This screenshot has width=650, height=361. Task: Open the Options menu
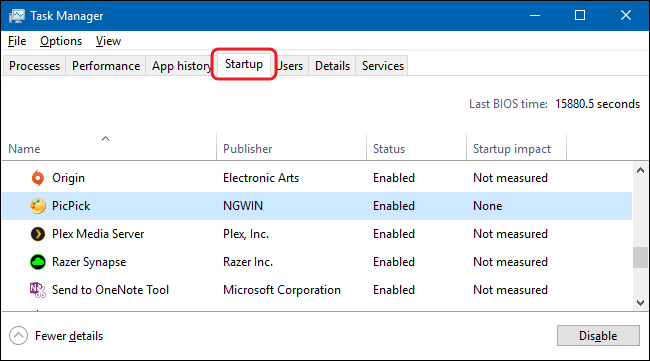[61, 41]
